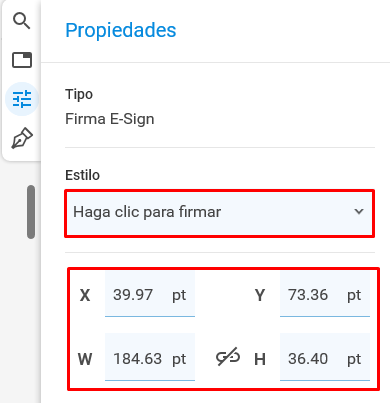Focus the H height field 36.40
The image size is (390, 403).
tap(325, 357)
